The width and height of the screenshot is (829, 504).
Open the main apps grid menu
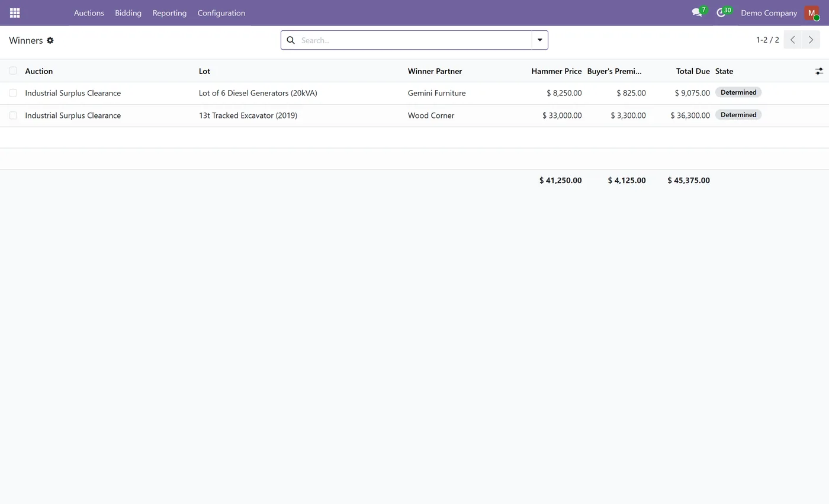click(x=15, y=13)
